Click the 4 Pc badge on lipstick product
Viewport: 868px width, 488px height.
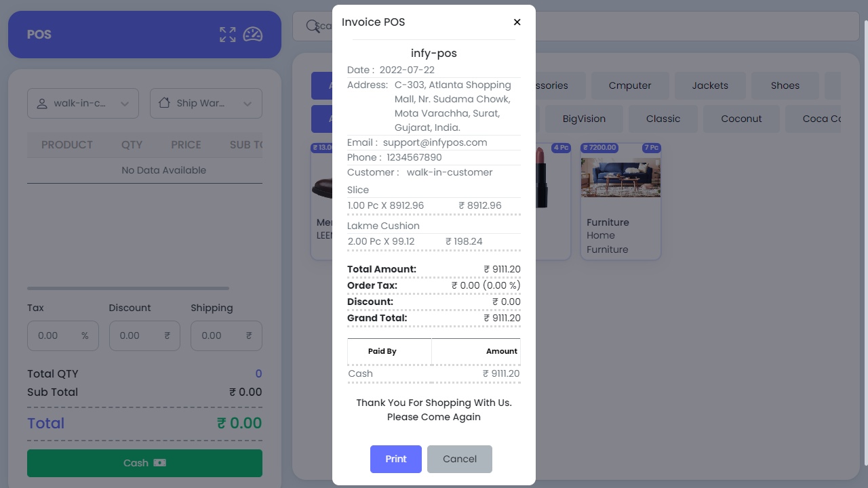[x=561, y=148]
